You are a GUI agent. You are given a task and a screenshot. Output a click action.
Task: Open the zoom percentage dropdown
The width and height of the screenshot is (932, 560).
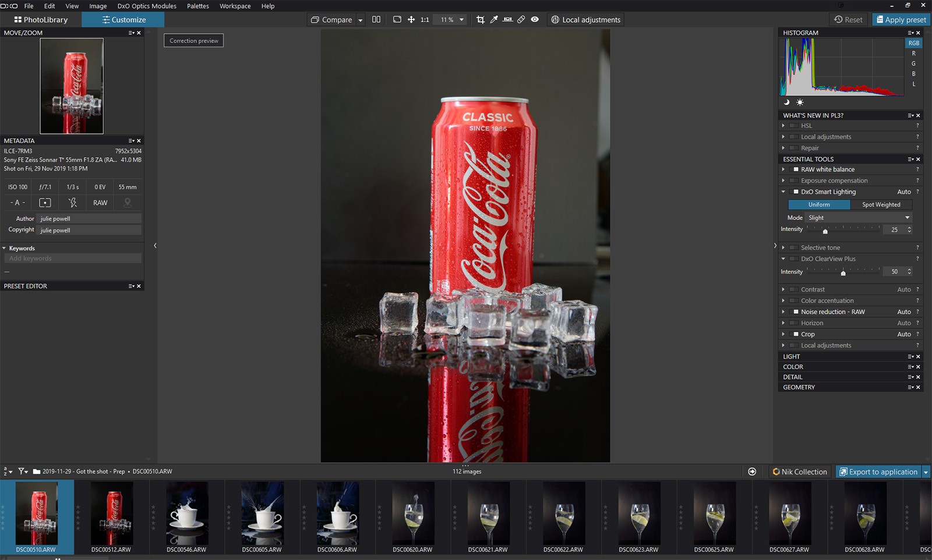click(x=461, y=20)
